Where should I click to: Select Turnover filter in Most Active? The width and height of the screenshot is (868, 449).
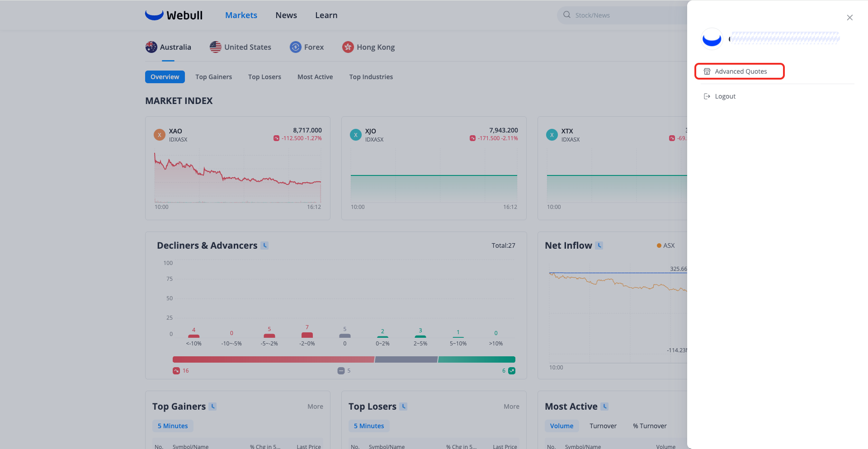point(603,426)
